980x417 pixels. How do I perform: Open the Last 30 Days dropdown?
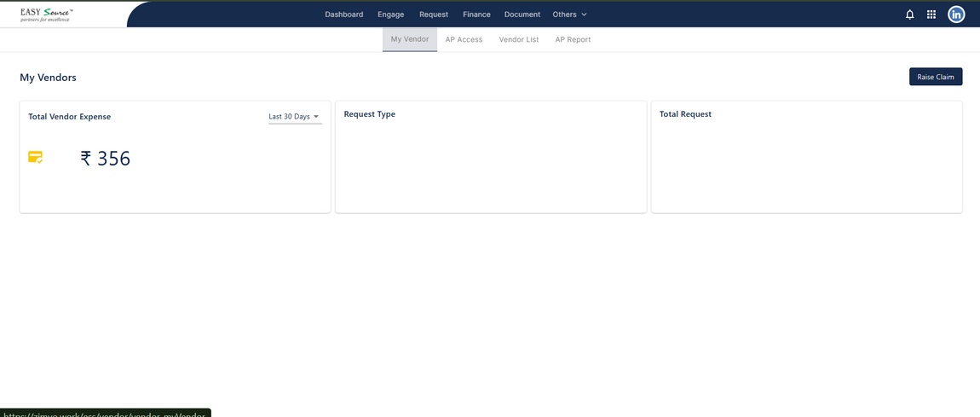[294, 117]
